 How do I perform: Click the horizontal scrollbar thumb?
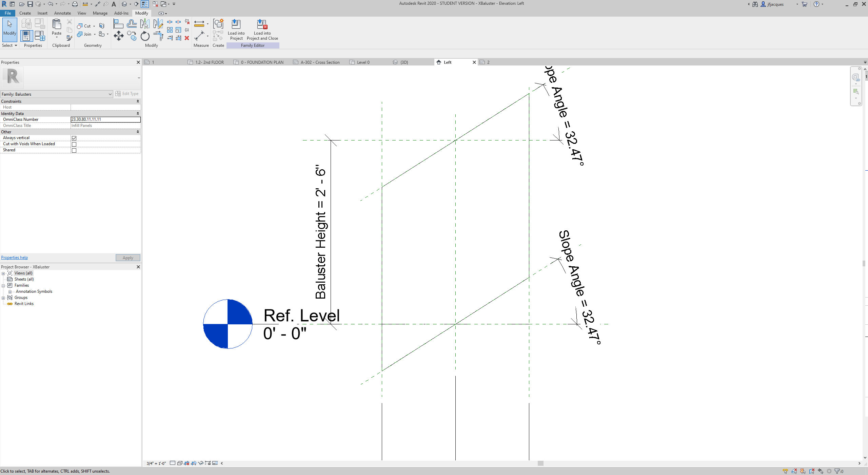540,463
